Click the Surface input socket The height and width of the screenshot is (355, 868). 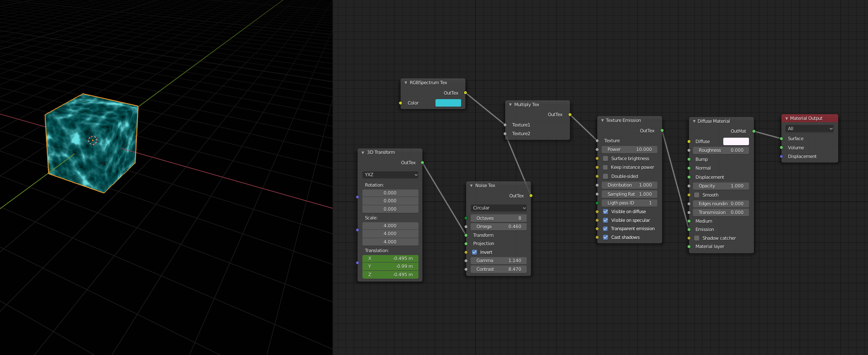pos(781,139)
